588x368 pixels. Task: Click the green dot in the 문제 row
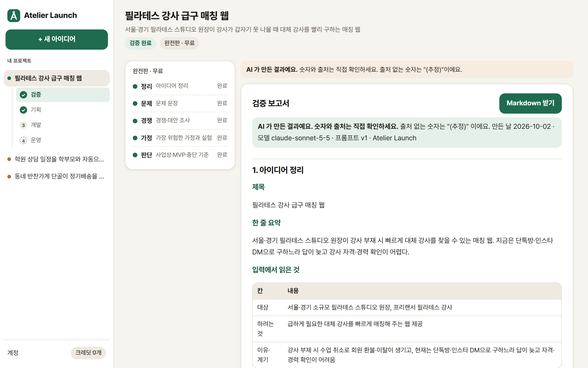[135, 104]
